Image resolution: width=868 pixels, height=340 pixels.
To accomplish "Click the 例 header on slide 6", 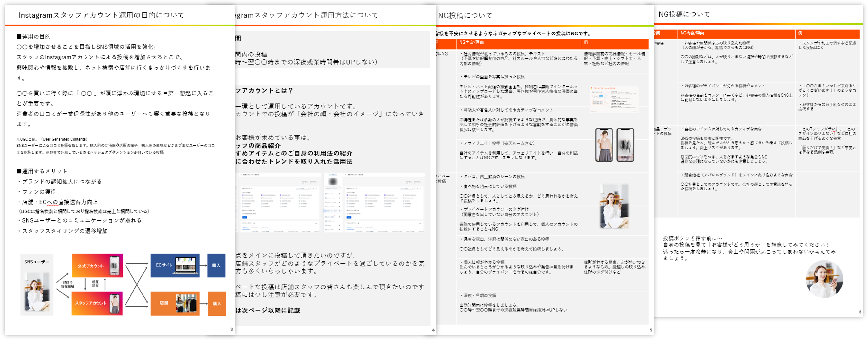I will [x=800, y=33].
